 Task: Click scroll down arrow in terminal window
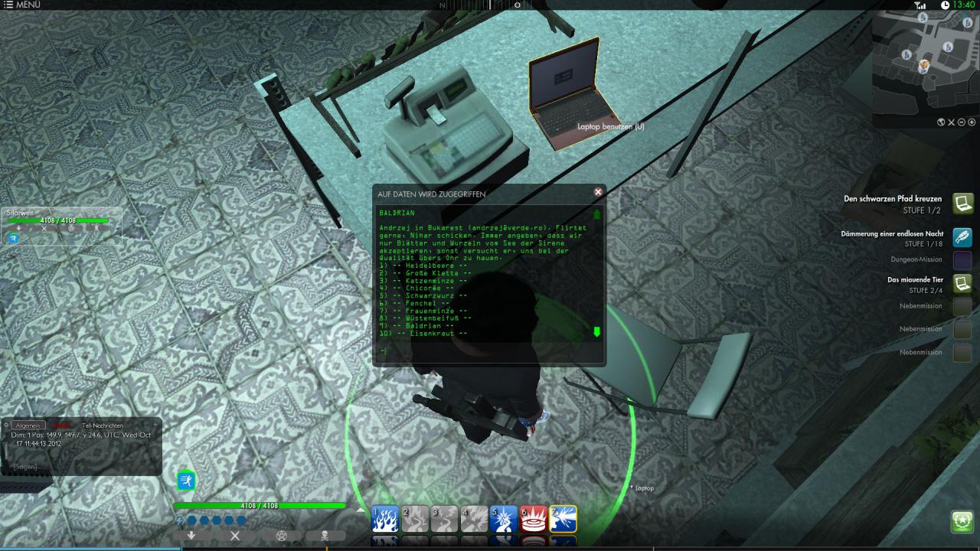point(597,332)
